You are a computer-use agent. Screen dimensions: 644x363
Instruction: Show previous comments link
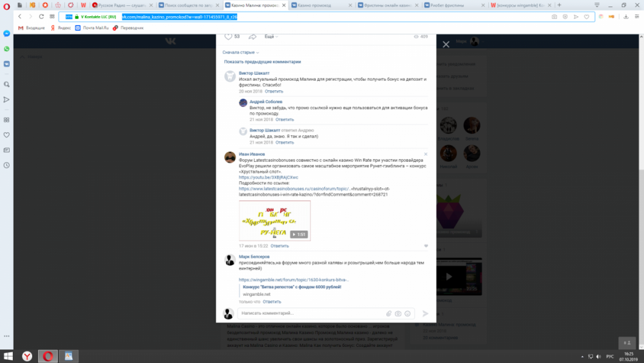263,62
